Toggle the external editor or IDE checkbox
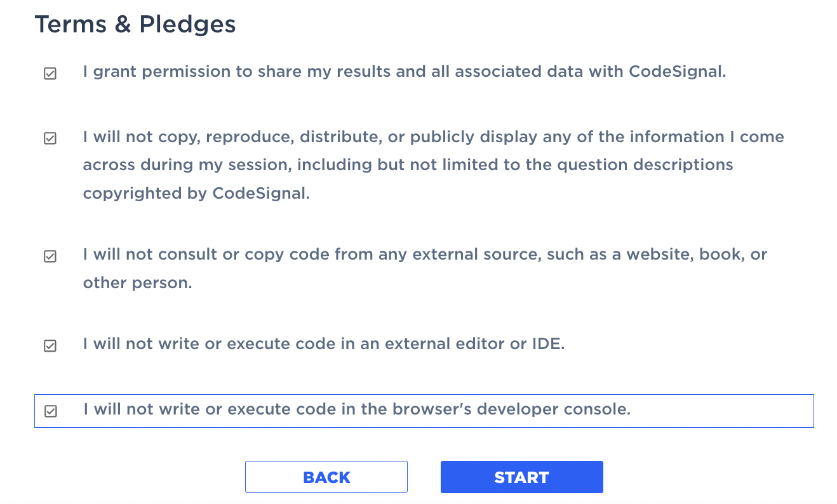Image resolution: width=837 pixels, height=504 pixels. coord(50,346)
